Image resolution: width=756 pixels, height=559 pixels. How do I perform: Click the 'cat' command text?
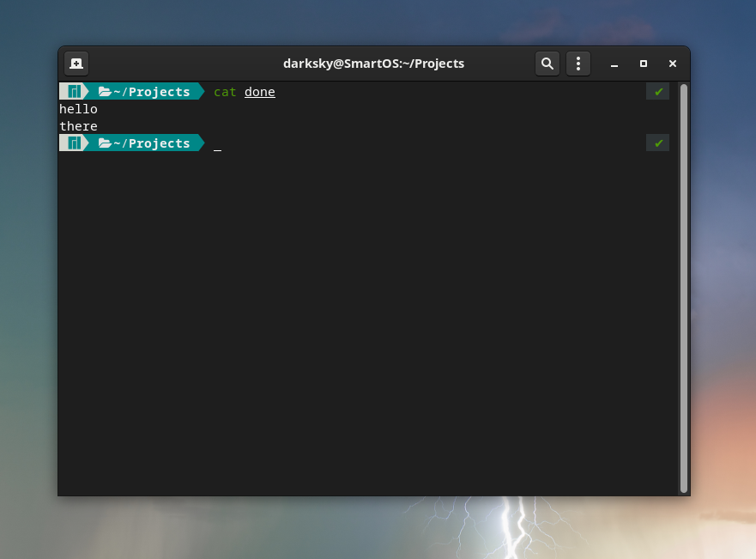point(225,92)
